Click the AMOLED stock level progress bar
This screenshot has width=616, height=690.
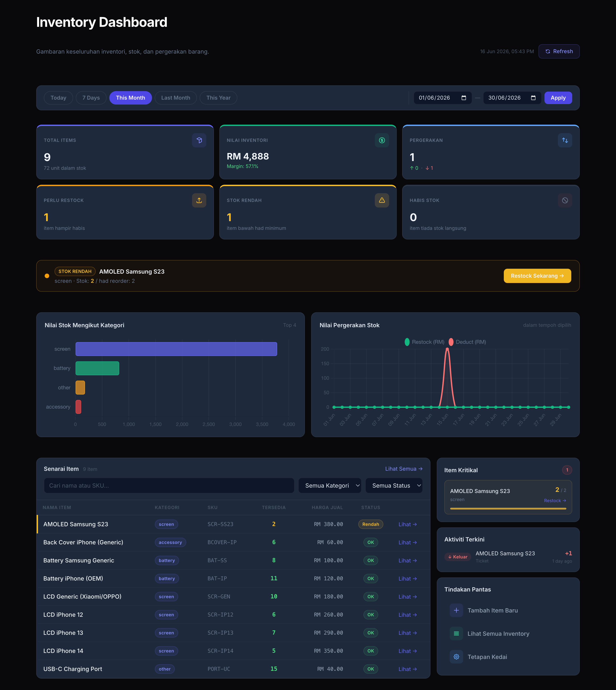pos(508,508)
